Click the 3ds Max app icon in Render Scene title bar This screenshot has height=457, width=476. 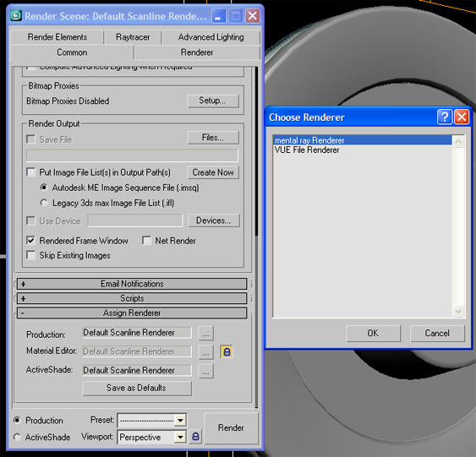coord(16,15)
